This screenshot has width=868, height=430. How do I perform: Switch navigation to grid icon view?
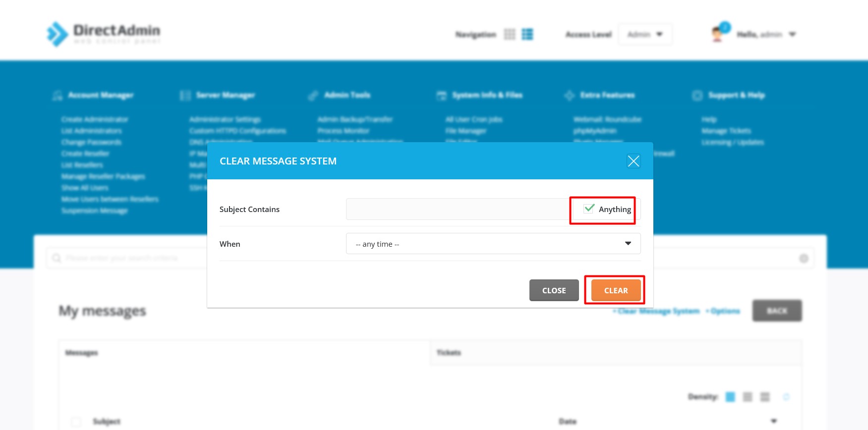click(x=510, y=34)
